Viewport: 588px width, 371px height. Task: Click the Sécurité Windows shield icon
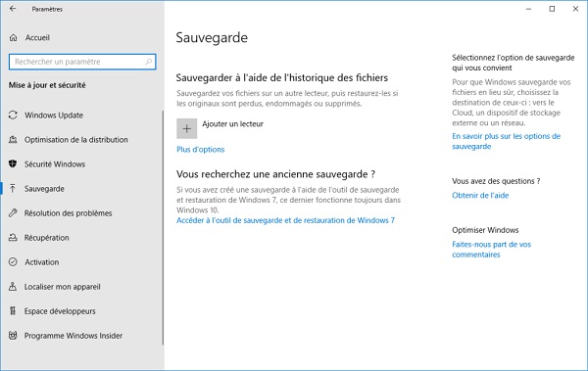[x=13, y=163]
